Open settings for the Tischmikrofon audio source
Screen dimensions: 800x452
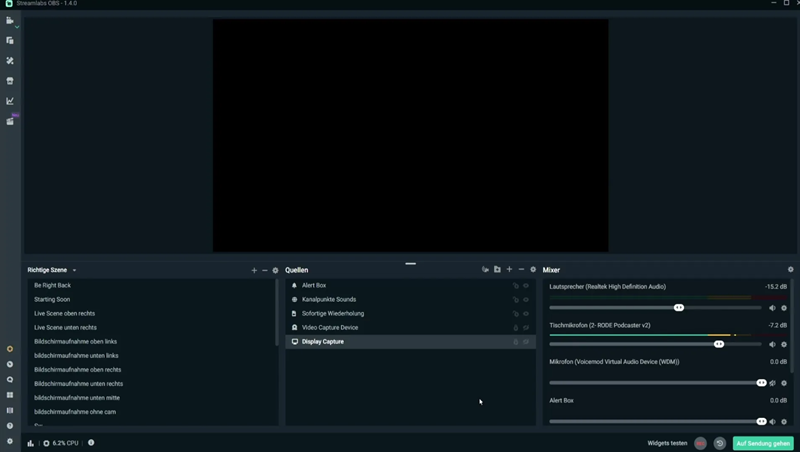point(784,344)
